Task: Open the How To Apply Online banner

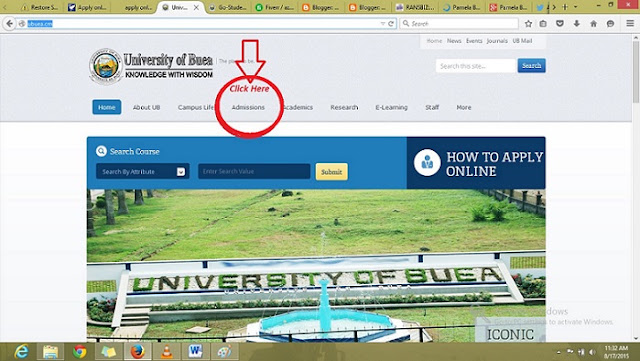Action: 476,163
